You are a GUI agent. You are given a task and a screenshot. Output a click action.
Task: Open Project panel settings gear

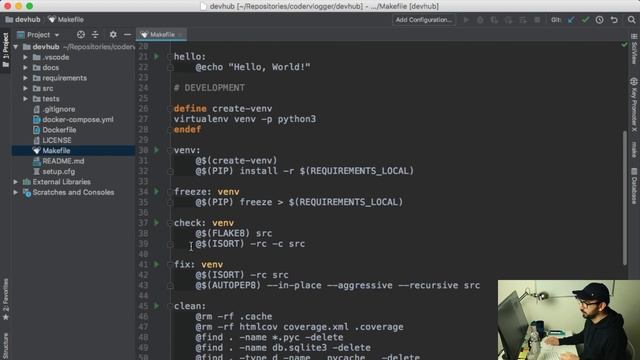point(113,35)
